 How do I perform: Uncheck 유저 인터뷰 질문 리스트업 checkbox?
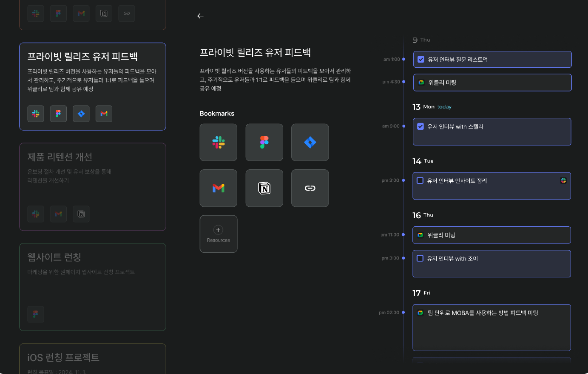(421, 60)
